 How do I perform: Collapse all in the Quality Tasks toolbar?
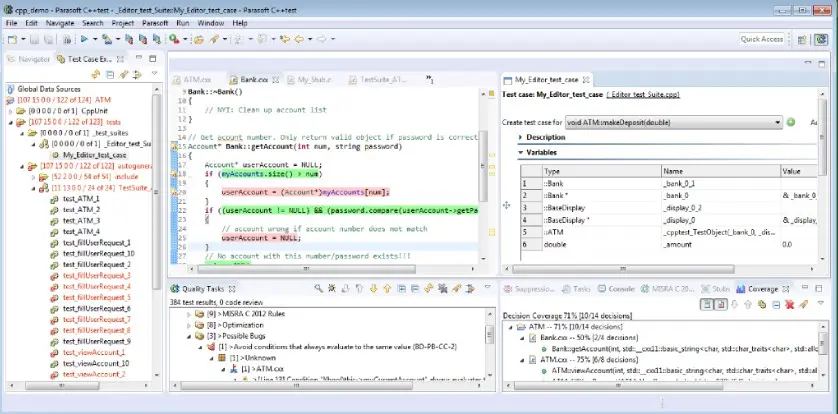click(x=415, y=288)
